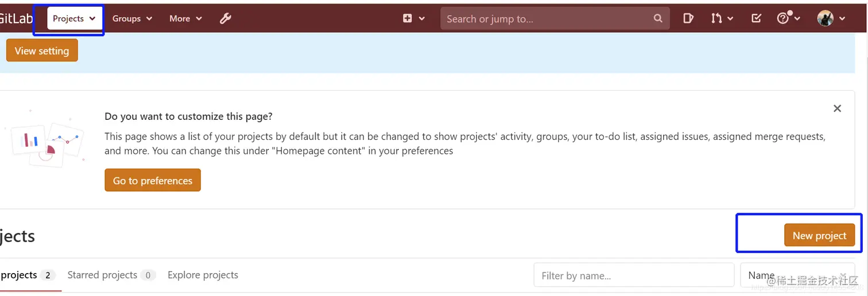Open the Merge requests icon dropdown
The width and height of the screenshot is (868, 296).
click(x=722, y=18)
